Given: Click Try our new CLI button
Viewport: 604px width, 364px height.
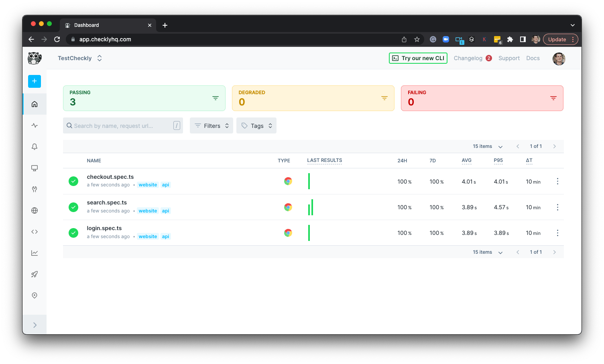Looking at the screenshot, I should click(x=418, y=58).
